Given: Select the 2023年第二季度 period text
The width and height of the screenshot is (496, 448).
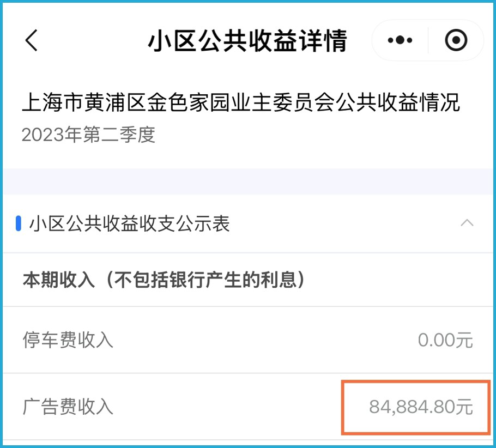Looking at the screenshot, I should (x=88, y=135).
